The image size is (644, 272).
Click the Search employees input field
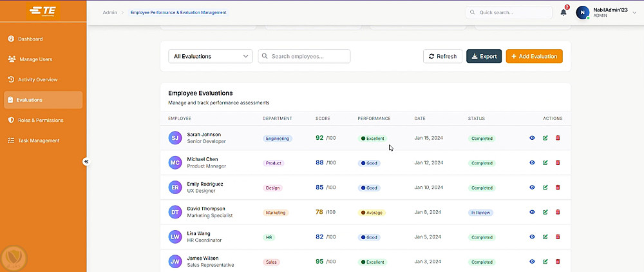(305, 57)
